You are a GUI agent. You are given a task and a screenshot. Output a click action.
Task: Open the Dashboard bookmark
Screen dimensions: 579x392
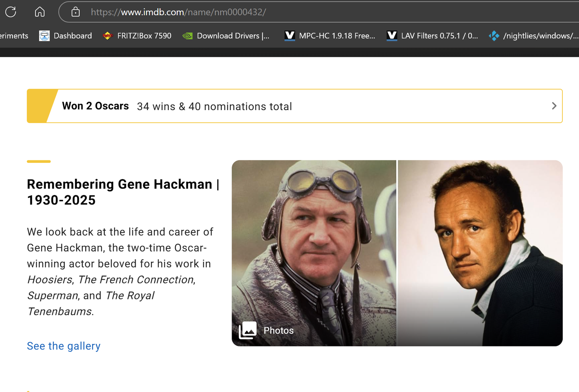65,36
